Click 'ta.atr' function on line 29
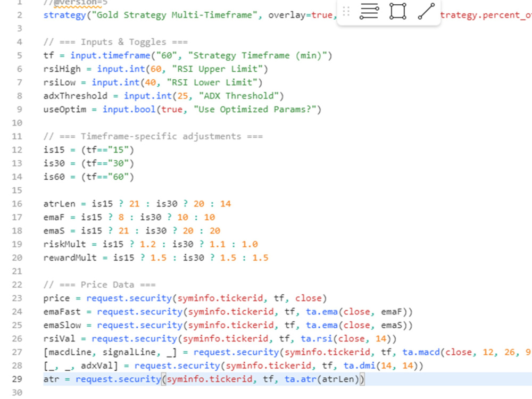The image size is (532, 399). (300, 379)
